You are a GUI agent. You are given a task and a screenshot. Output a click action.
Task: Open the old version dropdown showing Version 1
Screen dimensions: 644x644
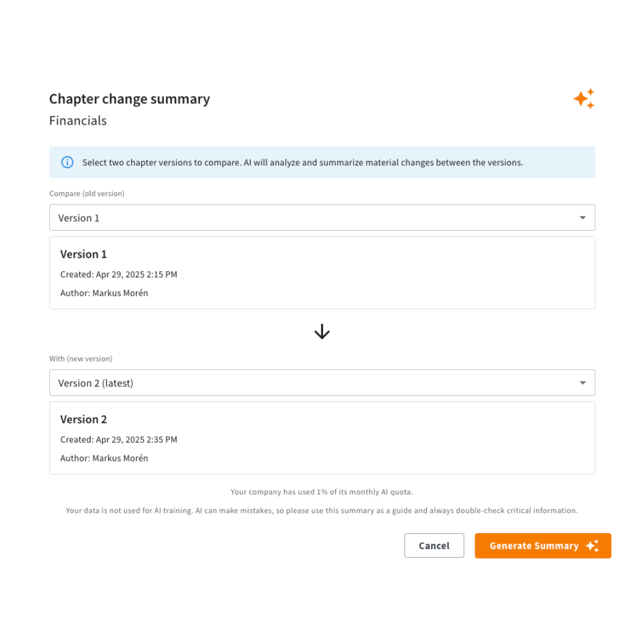[322, 218]
